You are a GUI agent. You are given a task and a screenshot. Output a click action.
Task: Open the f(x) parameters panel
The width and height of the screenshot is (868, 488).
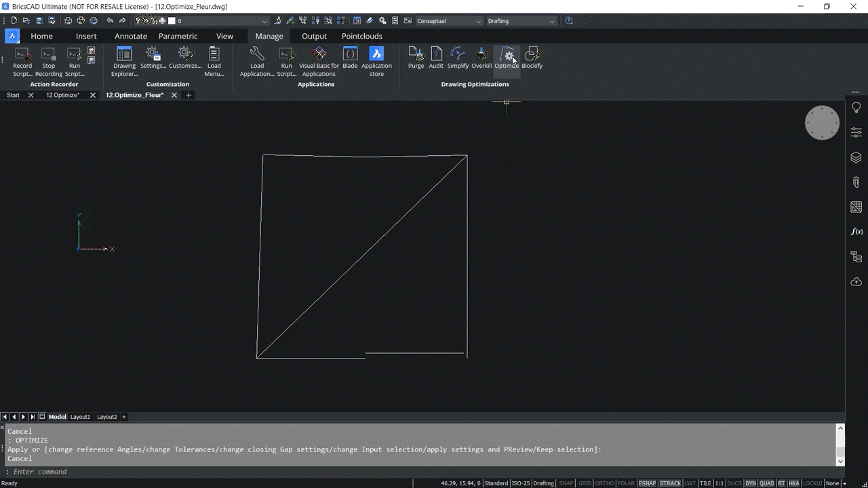(x=856, y=232)
